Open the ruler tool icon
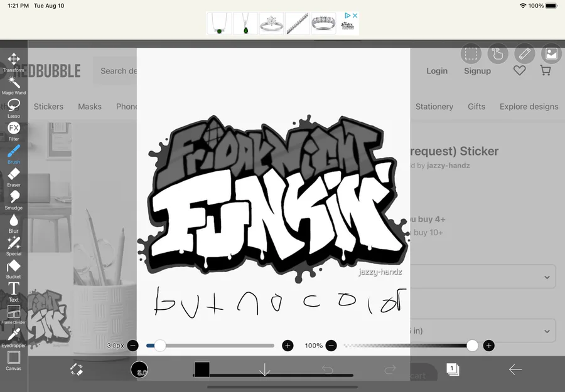The height and width of the screenshot is (392, 565). click(x=524, y=54)
